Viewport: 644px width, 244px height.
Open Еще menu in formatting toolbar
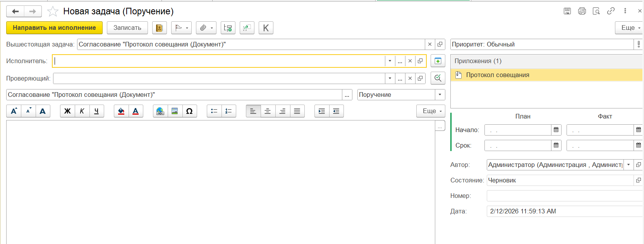pyautogui.click(x=431, y=111)
